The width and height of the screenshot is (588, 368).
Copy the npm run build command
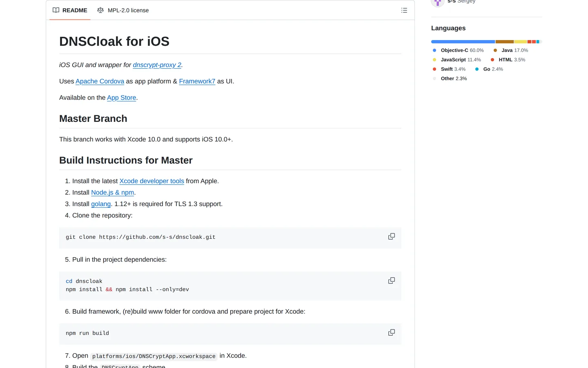tap(392, 332)
